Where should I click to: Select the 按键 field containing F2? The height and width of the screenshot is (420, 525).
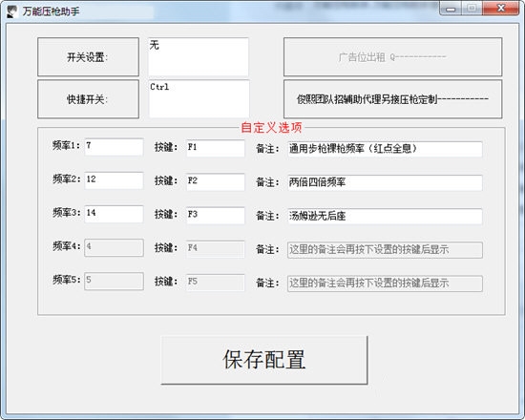click(216, 182)
